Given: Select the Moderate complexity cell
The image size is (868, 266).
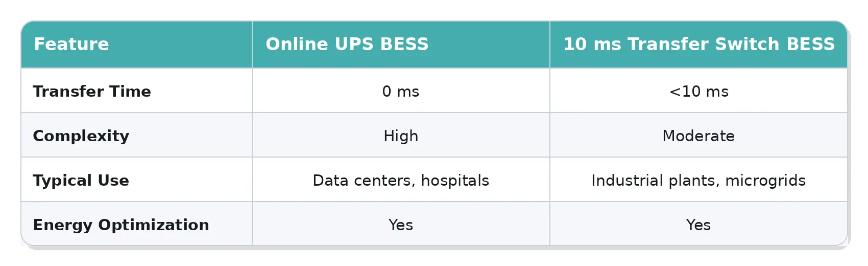Looking at the screenshot, I should [698, 136].
